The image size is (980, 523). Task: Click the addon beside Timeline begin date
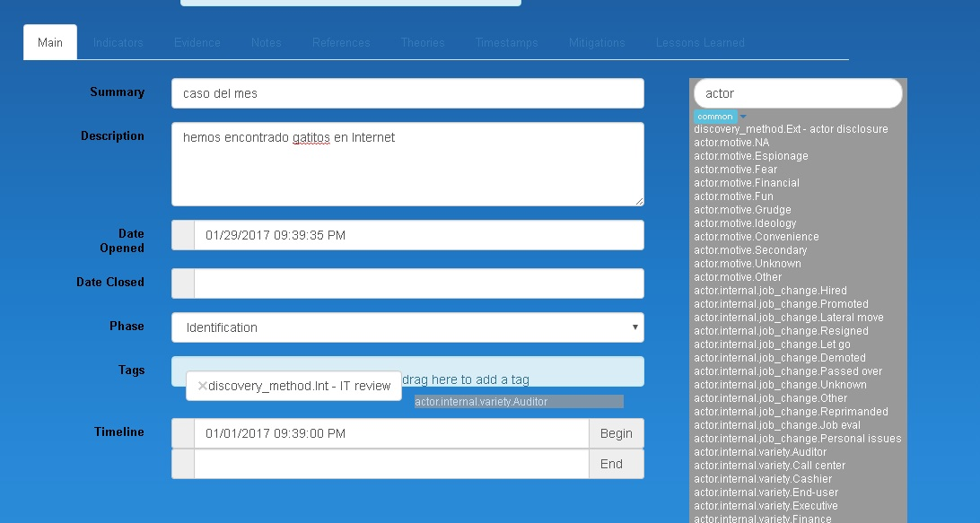point(183,433)
